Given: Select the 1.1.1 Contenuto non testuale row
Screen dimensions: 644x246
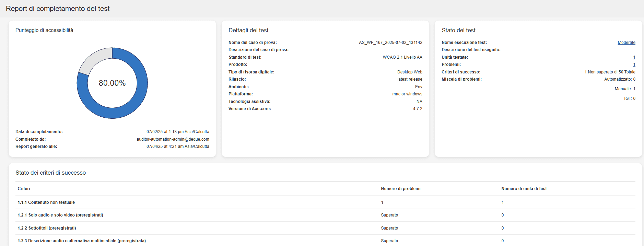Looking at the screenshot, I should tap(46, 202).
